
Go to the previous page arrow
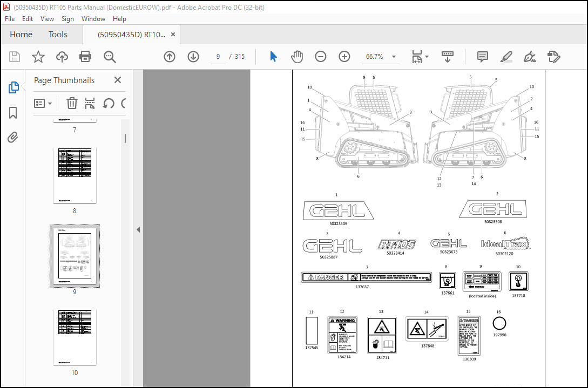(x=170, y=57)
